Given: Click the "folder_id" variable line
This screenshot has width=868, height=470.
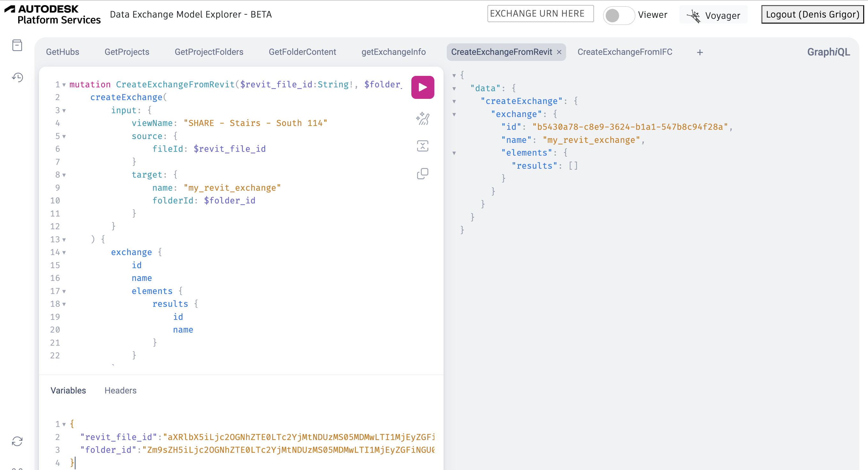Looking at the screenshot, I should (x=258, y=450).
